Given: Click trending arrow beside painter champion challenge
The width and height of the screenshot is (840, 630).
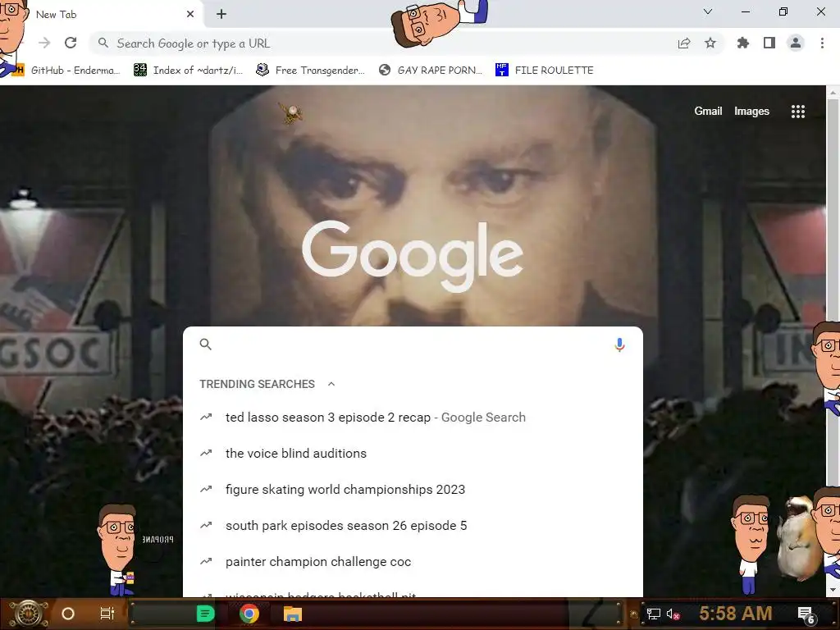Looking at the screenshot, I should [x=206, y=561].
